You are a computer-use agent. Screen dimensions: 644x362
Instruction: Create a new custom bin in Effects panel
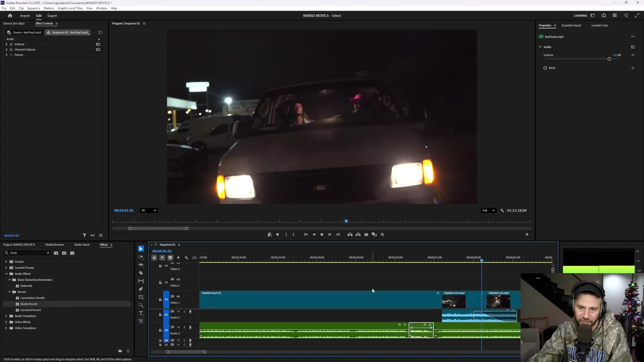point(120,351)
